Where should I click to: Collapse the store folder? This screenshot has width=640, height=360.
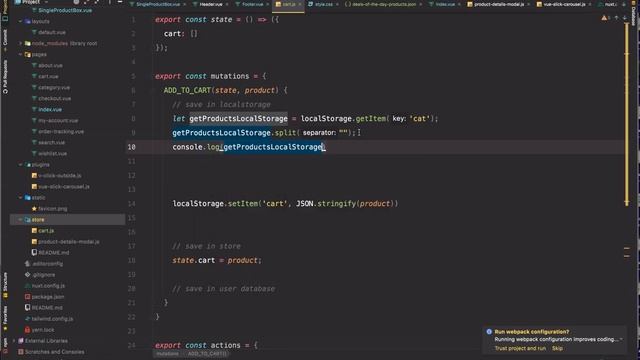(x=20, y=220)
